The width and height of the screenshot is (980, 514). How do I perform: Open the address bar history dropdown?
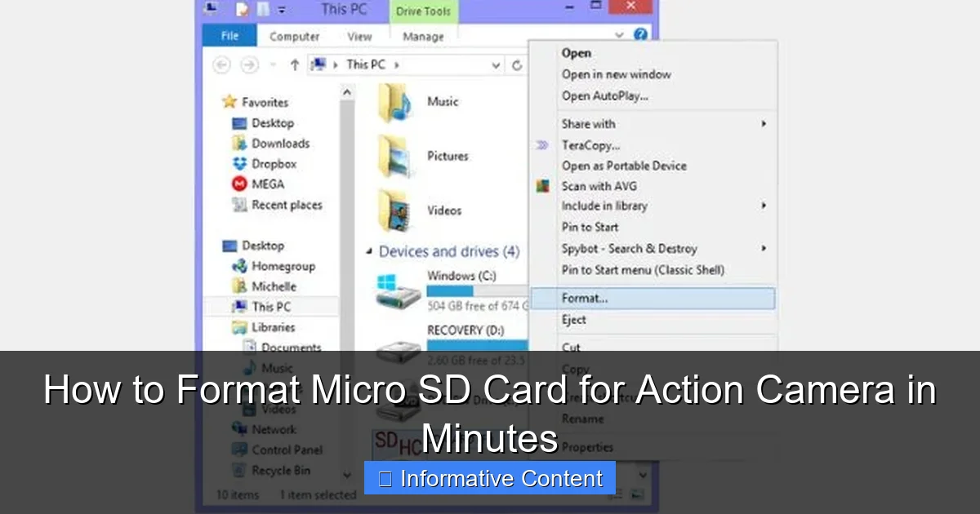(x=494, y=64)
